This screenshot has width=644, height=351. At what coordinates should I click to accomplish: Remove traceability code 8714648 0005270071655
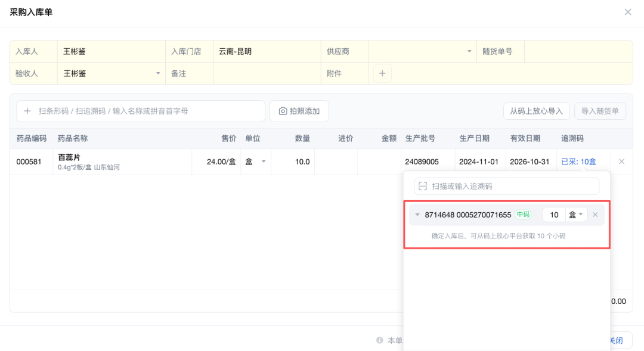(x=595, y=215)
